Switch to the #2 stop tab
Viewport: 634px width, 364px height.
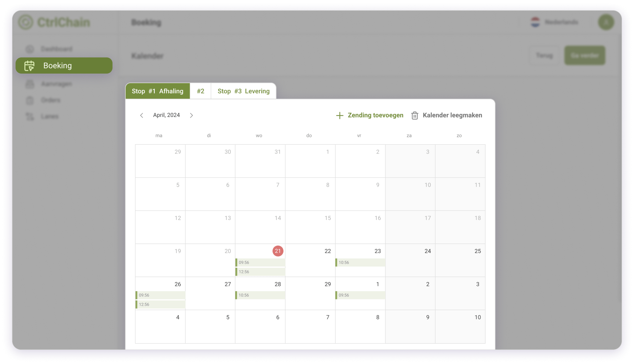[200, 91]
